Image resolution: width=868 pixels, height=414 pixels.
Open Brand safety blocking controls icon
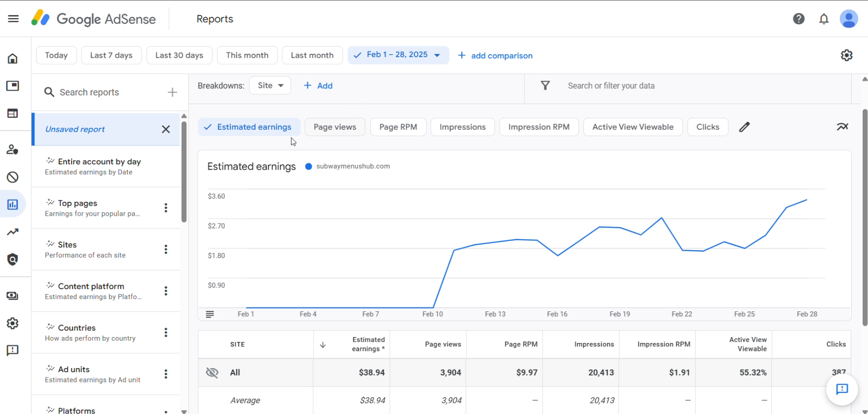click(x=13, y=177)
